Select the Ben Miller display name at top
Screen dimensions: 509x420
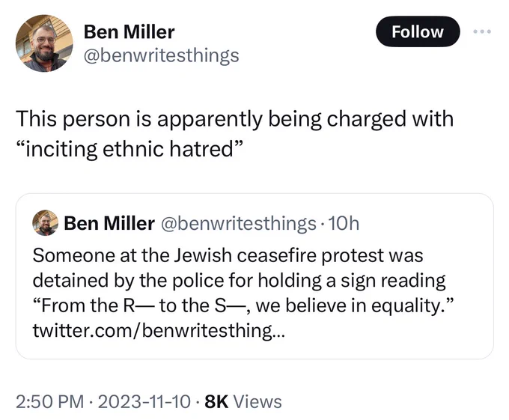[129, 31]
